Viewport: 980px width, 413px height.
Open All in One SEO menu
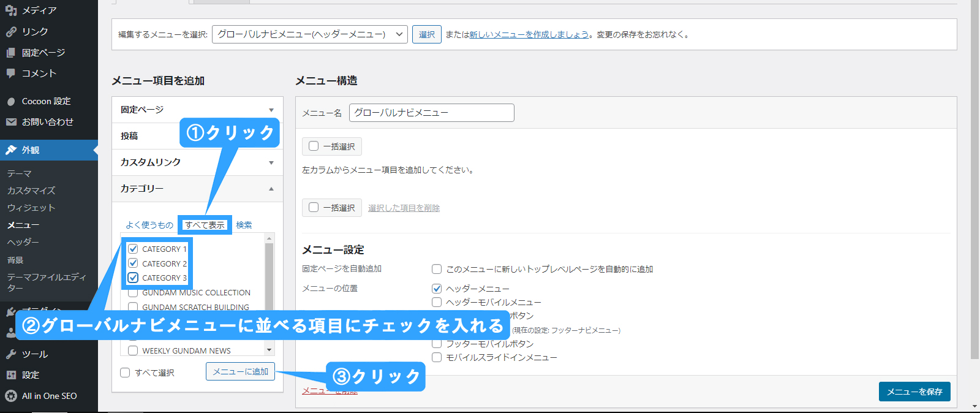click(x=49, y=396)
